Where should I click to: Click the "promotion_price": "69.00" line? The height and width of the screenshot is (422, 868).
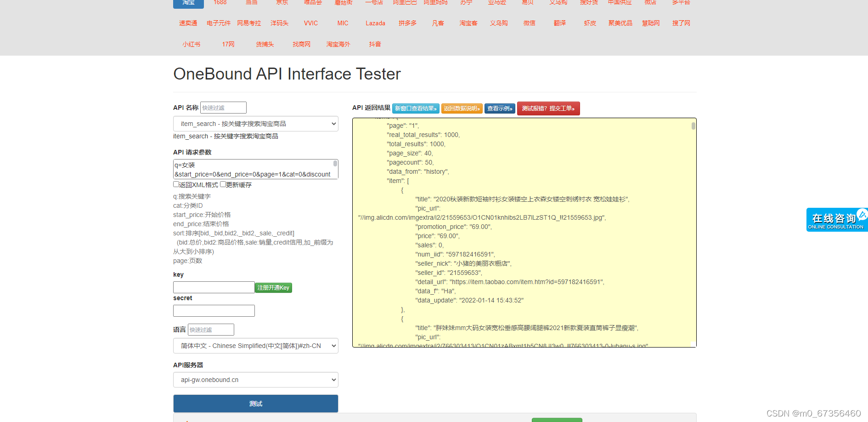point(453,227)
